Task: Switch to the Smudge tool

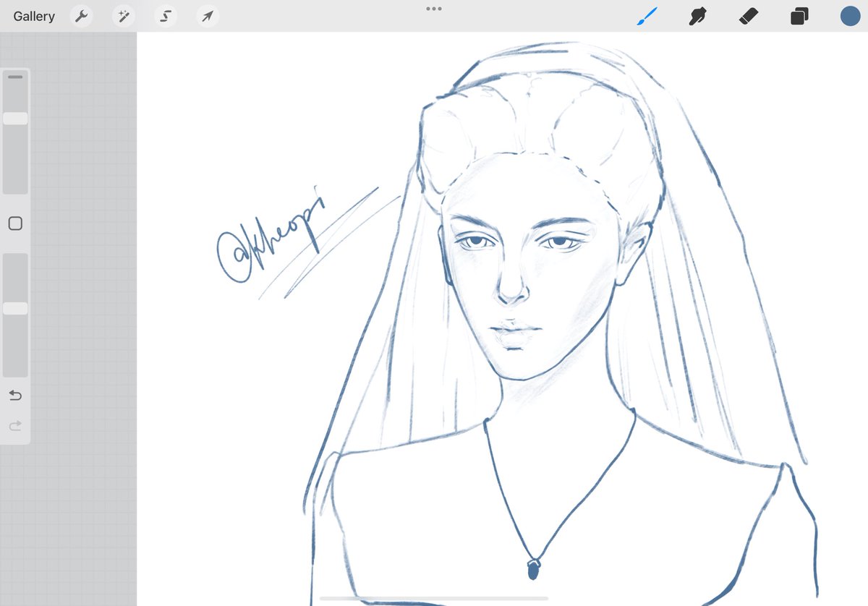Action: 697,16
